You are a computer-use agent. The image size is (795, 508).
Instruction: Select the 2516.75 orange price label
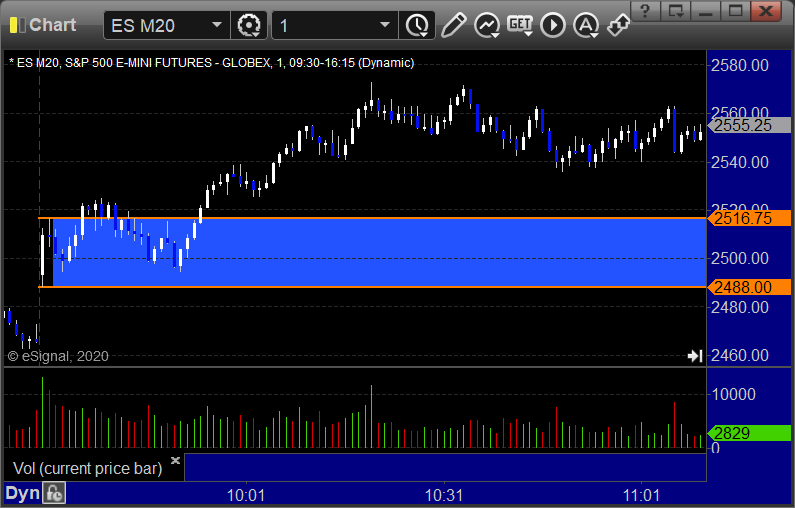point(750,218)
